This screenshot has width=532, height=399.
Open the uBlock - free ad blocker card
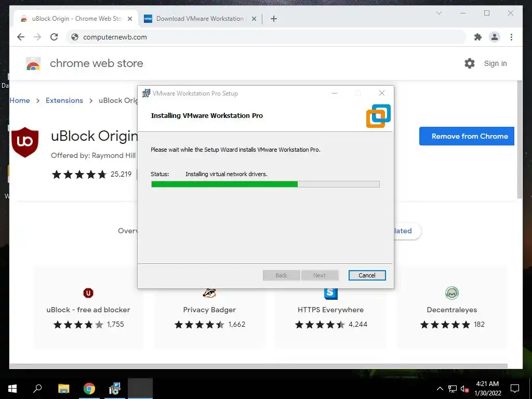click(88, 308)
